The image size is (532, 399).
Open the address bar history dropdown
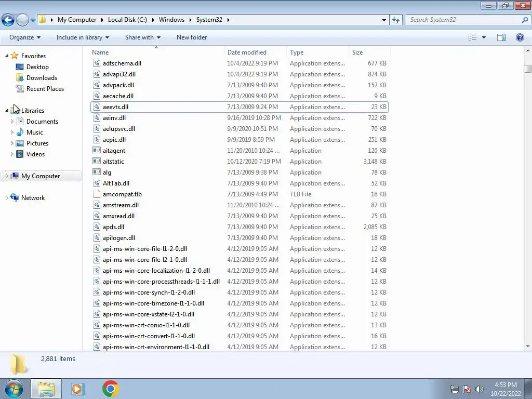click(384, 20)
